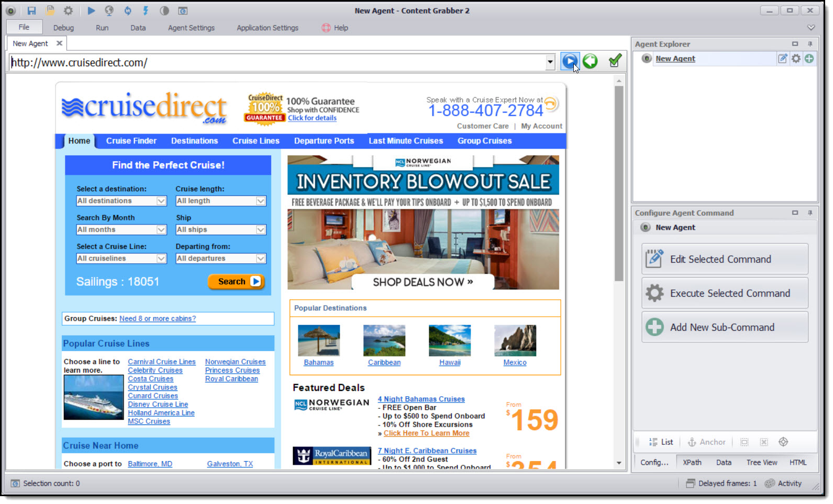The height and width of the screenshot is (504, 833).
Task: Switch to the Data tab in bottom panel
Action: click(724, 462)
